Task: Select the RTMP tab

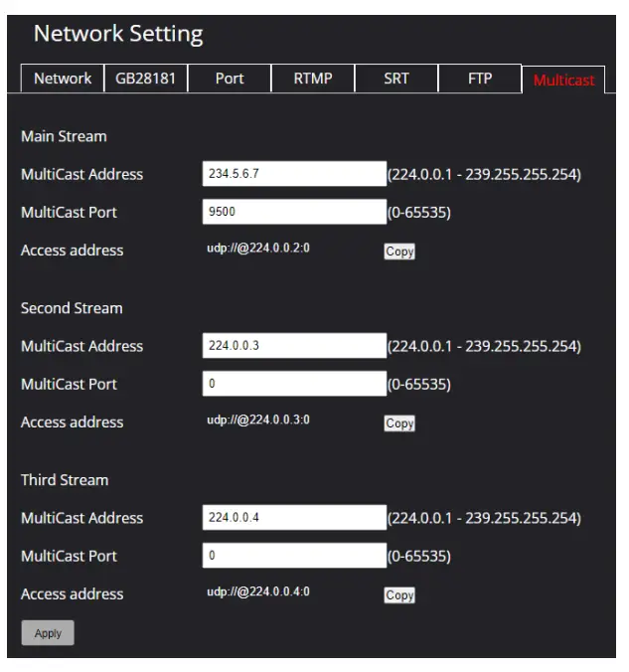Action: tap(313, 79)
